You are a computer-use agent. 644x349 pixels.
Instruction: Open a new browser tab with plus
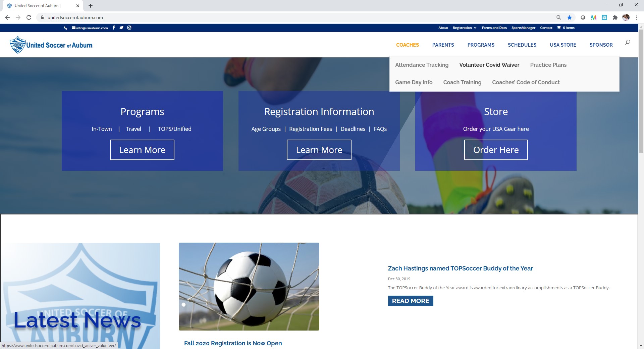click(x=91, y=6)
